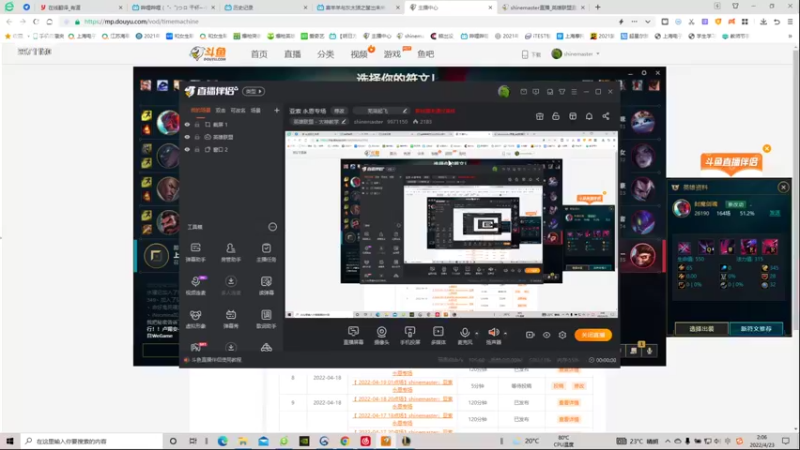
Task: Open the 弹幕秀 tool icon
Action: [231, 318]
